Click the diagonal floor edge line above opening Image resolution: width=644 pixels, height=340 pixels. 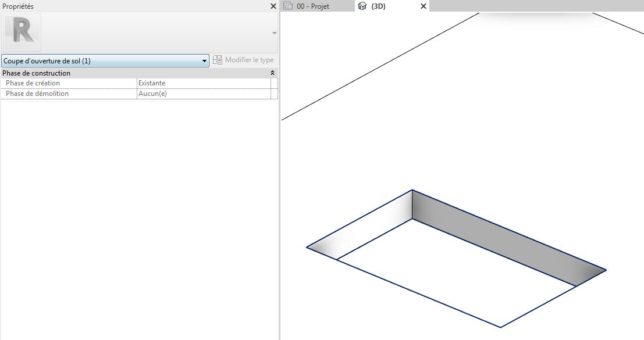point(378,67)
